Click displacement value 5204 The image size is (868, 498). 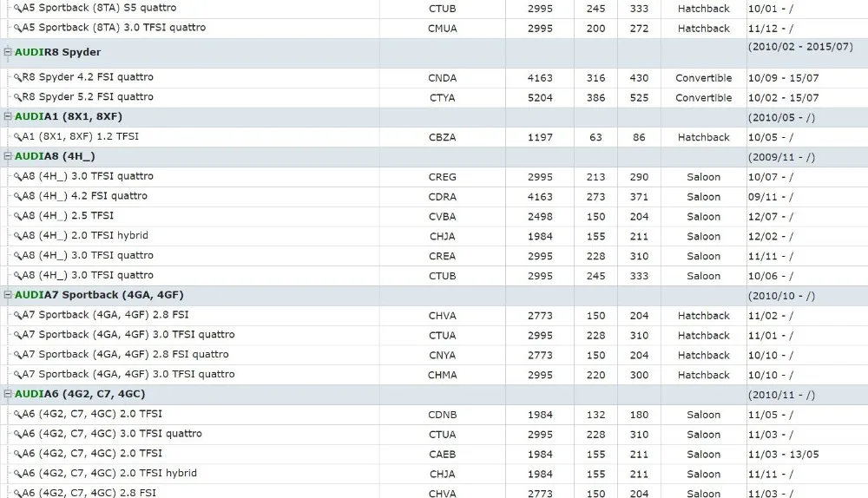[x=540, y=98]
